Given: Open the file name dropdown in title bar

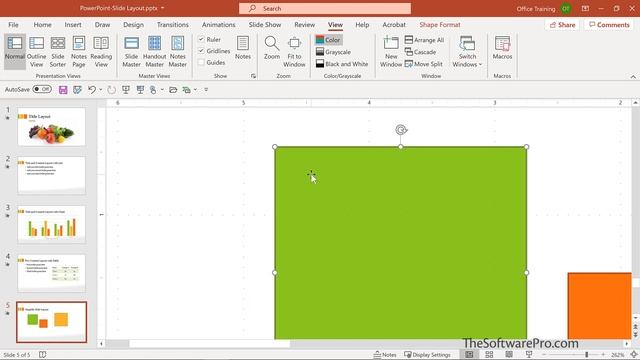Looking at the screenshot, I should 162,8.
